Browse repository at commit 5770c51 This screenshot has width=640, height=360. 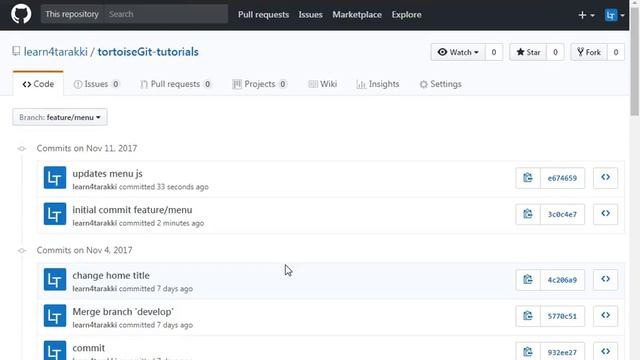[605, 316]
